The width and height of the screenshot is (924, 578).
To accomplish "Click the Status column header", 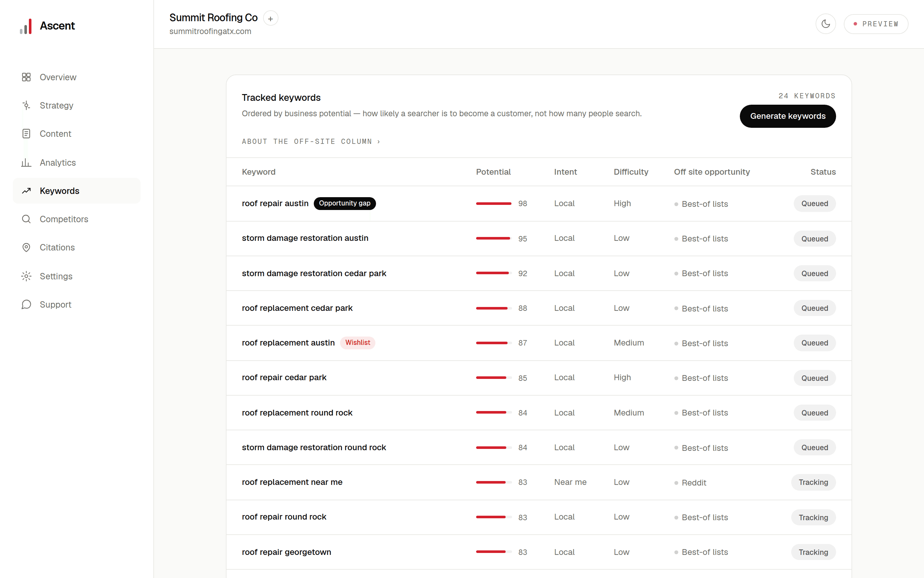I will (x=823, y=172).
